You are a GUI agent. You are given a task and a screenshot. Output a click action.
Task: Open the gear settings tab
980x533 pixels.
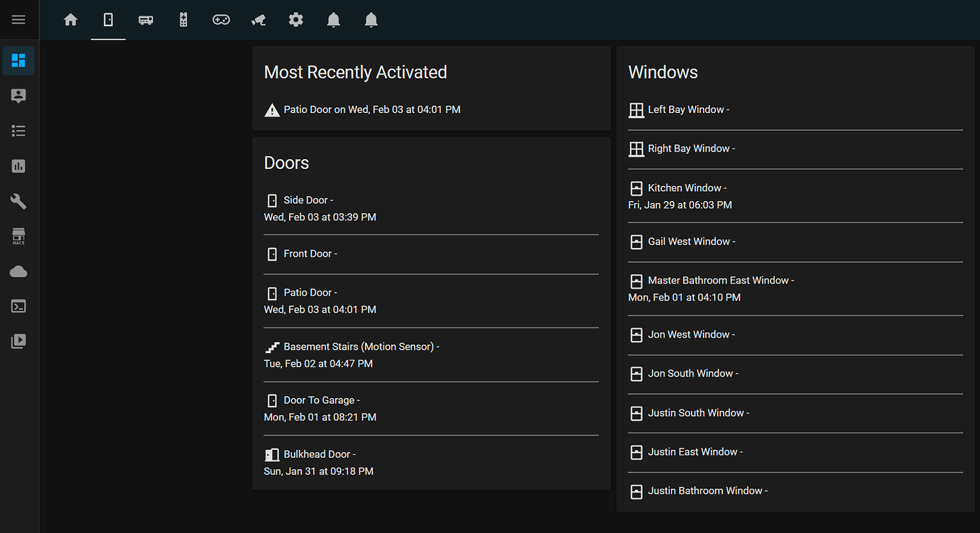[296, 20]
